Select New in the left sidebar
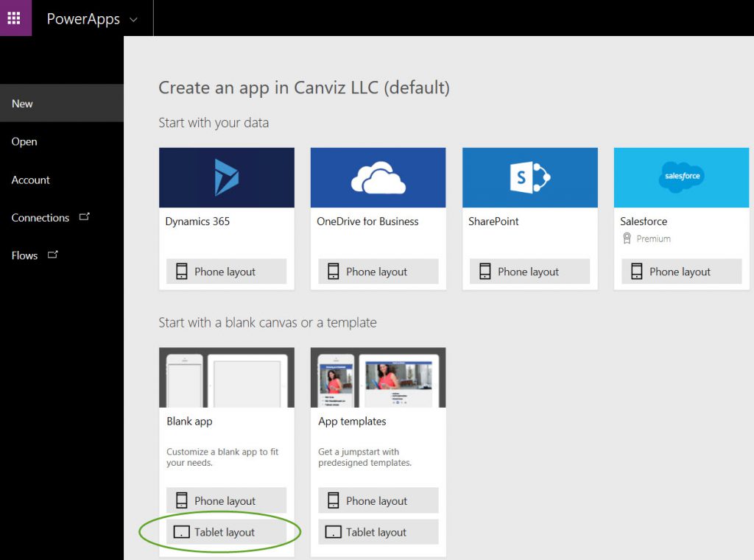This screenshot has height=560, width=754. 22,104
